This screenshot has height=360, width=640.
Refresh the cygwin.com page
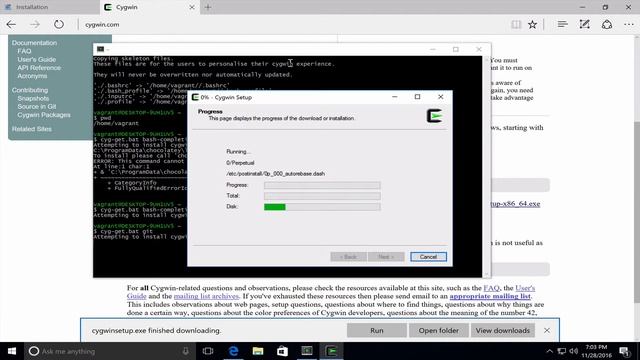point(59,24)
